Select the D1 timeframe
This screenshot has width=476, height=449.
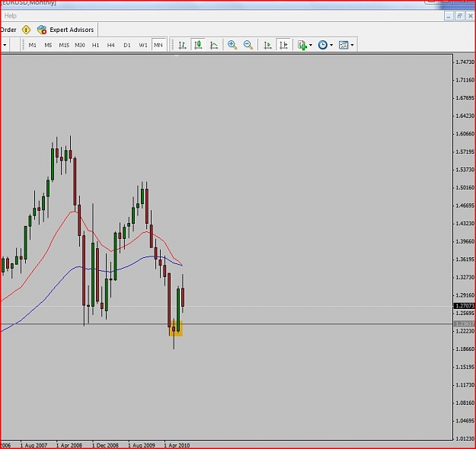coord(127,45)
